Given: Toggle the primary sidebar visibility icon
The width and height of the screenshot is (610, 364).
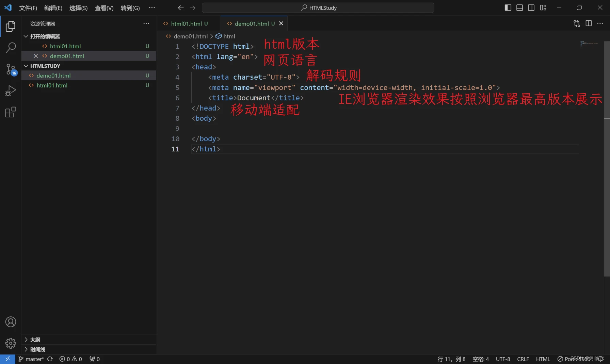Looking at the screenshot, I should [508, 7].
